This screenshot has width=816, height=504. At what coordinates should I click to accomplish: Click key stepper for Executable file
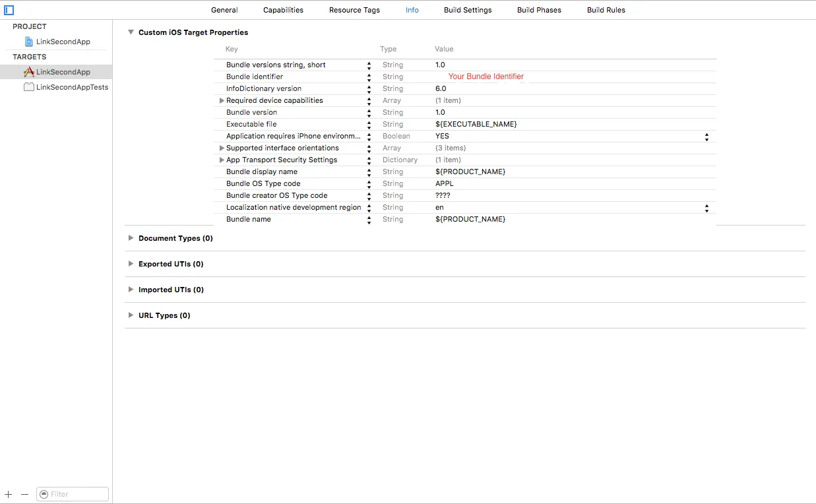click(369, 125)
